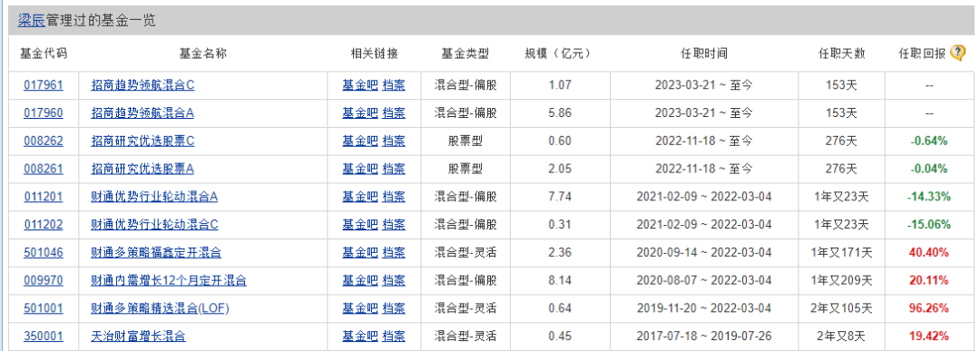Viewport: 980px width, 351px height.
Task: Open 招商趋势领航混合C fund page
Action: click(x=142, y=85)
